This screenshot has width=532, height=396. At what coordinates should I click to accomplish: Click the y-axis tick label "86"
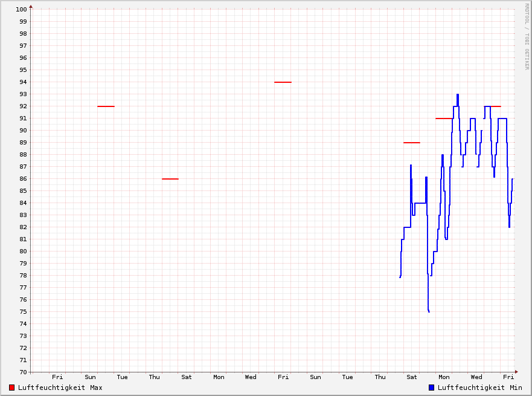pos(23,178)
